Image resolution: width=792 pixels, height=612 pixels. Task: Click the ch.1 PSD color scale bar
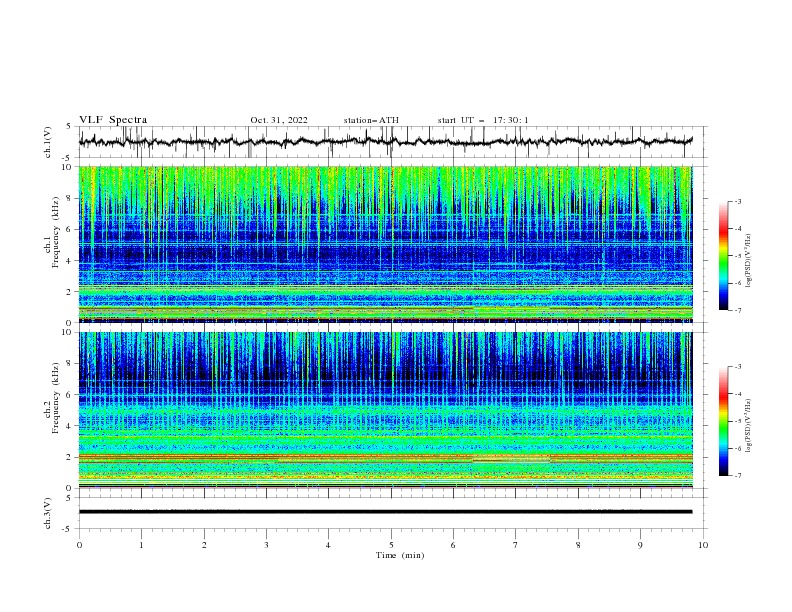723,256
